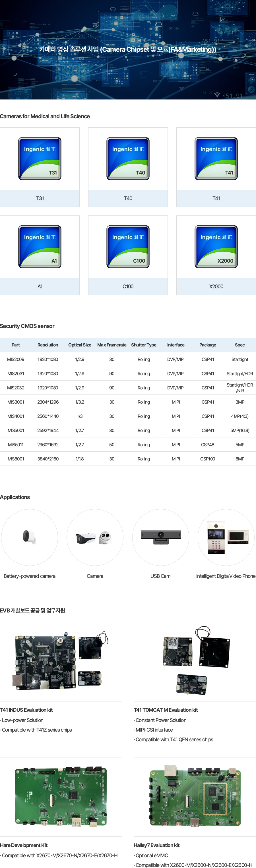Image resolution: width=256 pixels, height=868 pixels.
Task: Select the battery-powered camera picture
Action: 30,537
